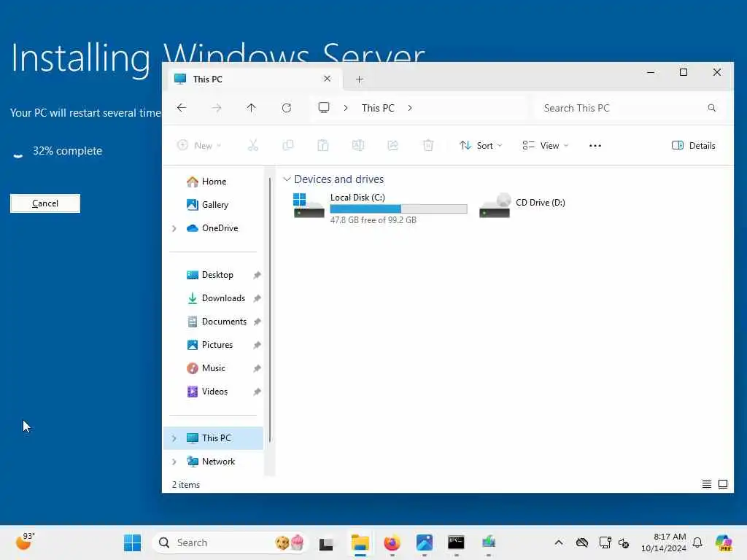The height and width of the screenshot is (560, 747).
Task: Click This PC in the address breadcrumb
Action: click(378, 108)
